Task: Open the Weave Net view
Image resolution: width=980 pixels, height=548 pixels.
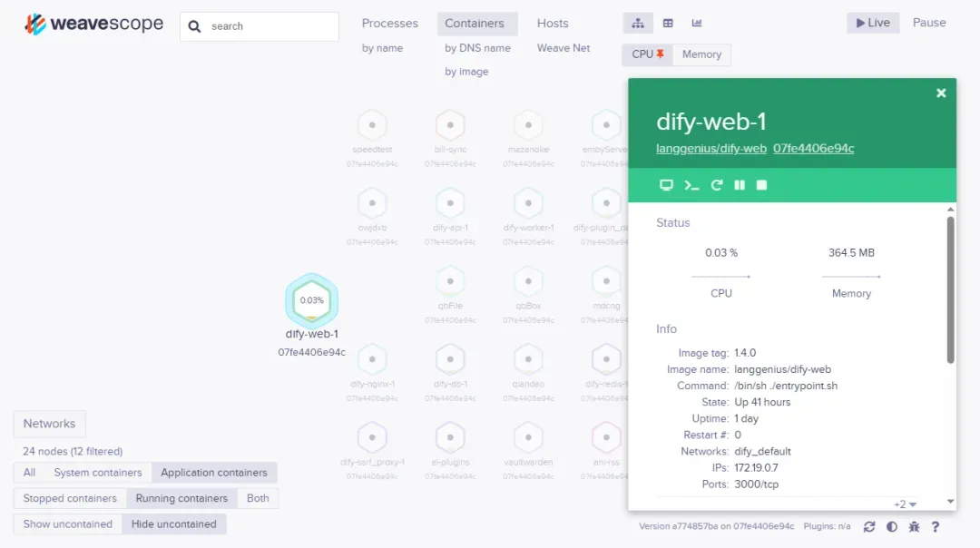Action: pos(563,48)
